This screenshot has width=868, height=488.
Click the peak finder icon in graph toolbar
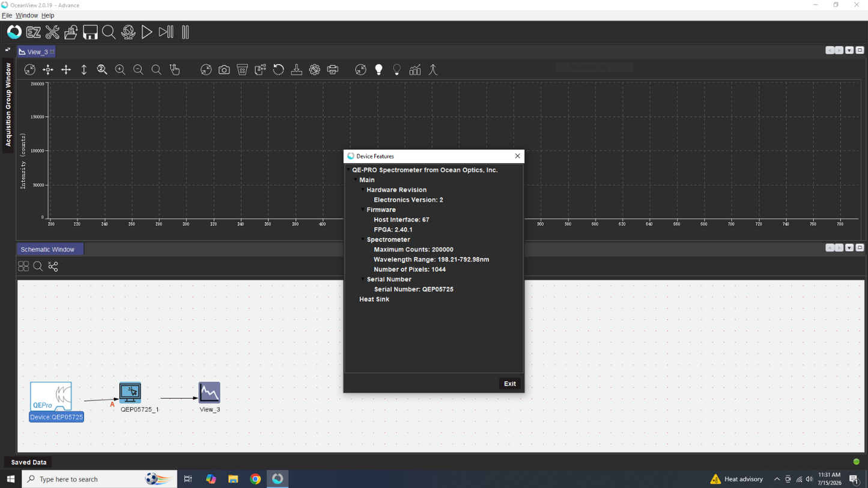[x=432, y=70]
